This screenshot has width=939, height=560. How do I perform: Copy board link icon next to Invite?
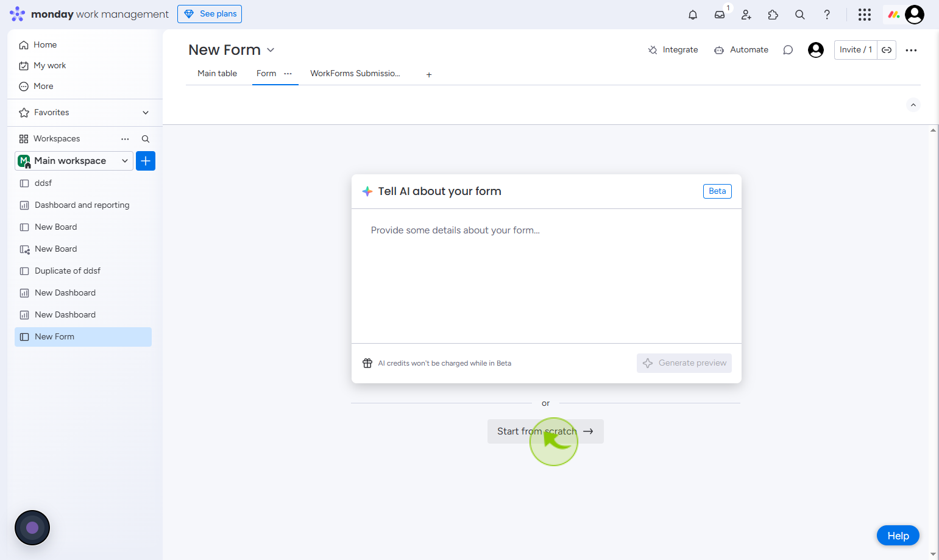[887, 50]
